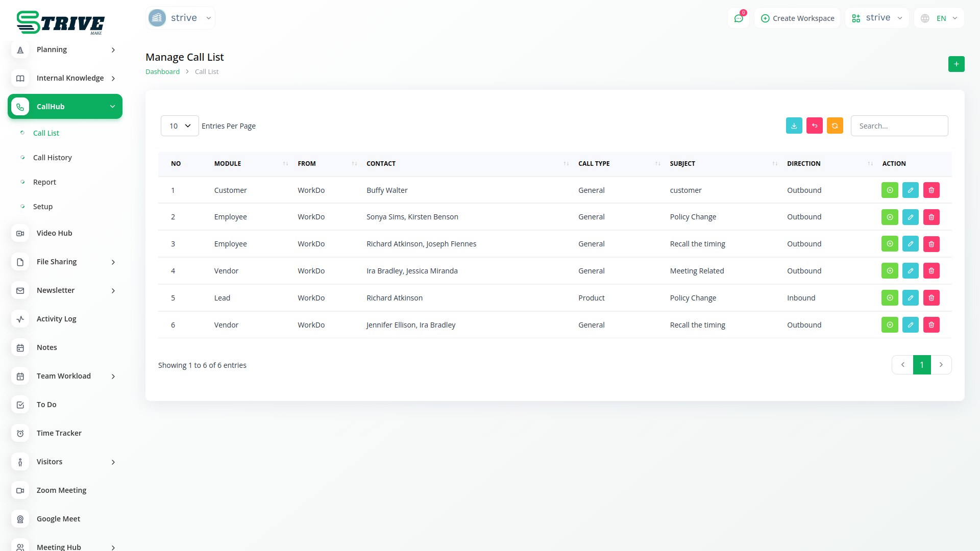Go to next page arrow in pagination
980x551 pixels.
coord(941,365)
